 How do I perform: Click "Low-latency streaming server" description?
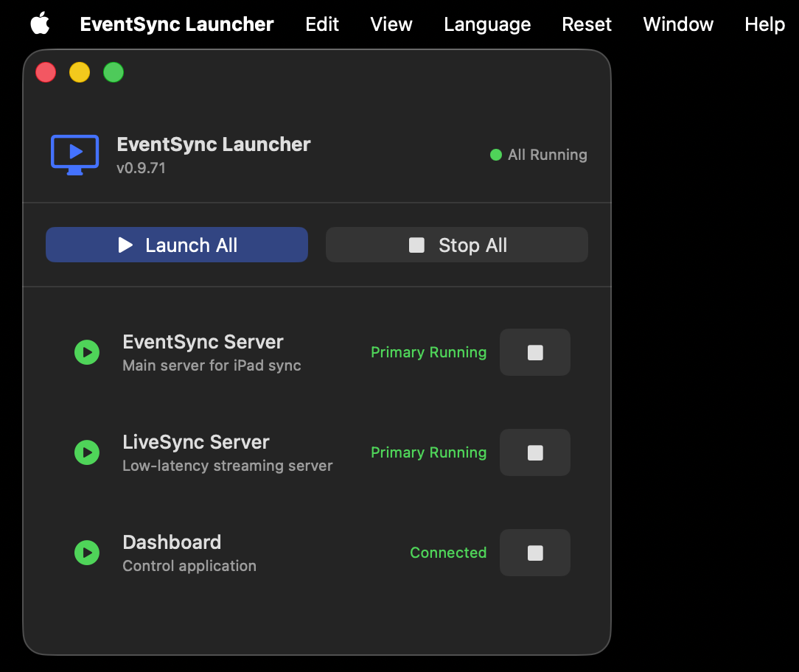(228, 466)
